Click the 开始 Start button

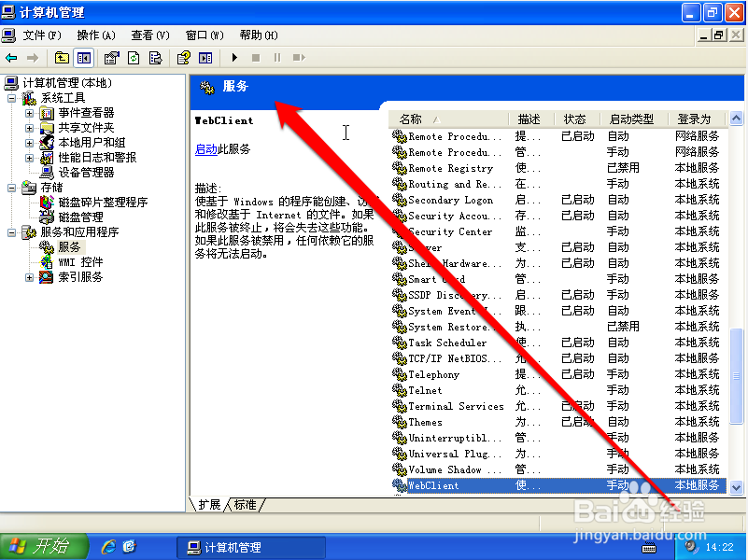click(44, 546)
